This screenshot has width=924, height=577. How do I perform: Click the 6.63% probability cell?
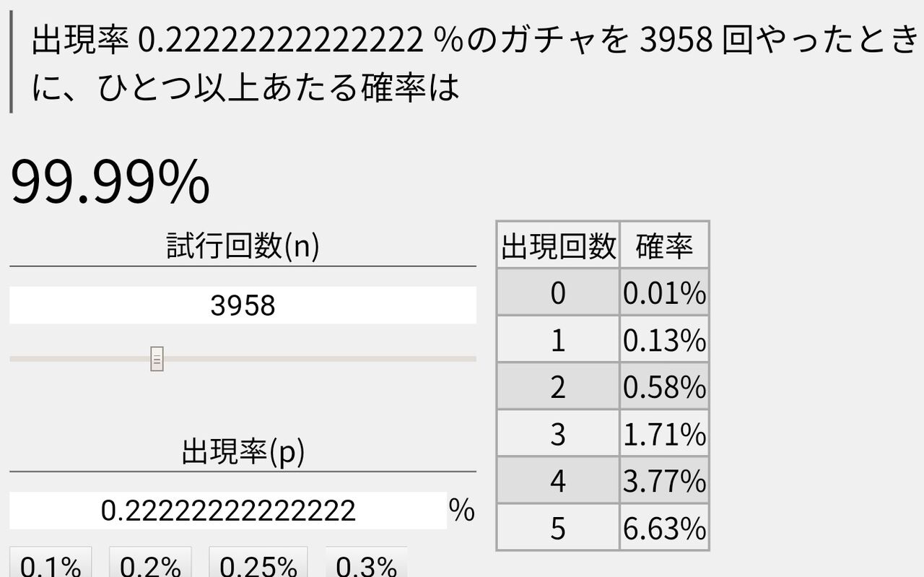(664, 528)
